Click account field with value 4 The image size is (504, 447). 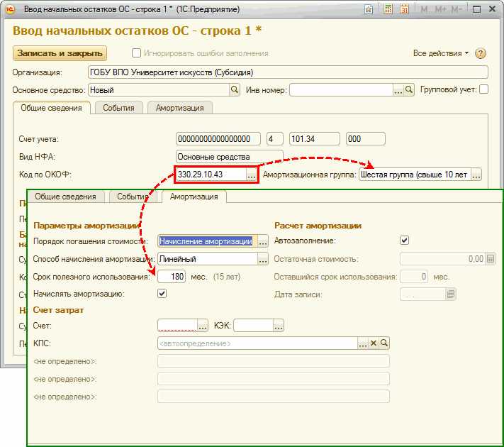(275, 138)
